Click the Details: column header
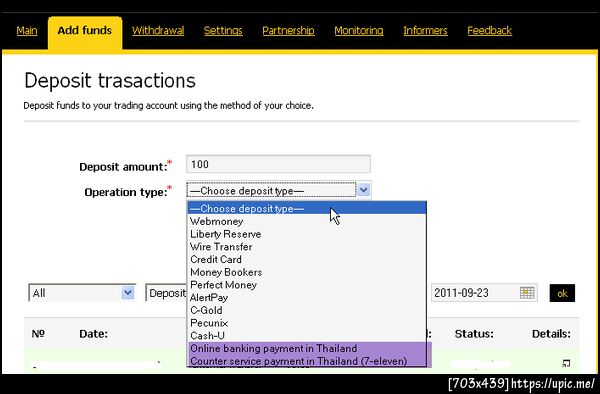This screenshot has width=600, height=394. pyautogui.click(x=551, y=334)
